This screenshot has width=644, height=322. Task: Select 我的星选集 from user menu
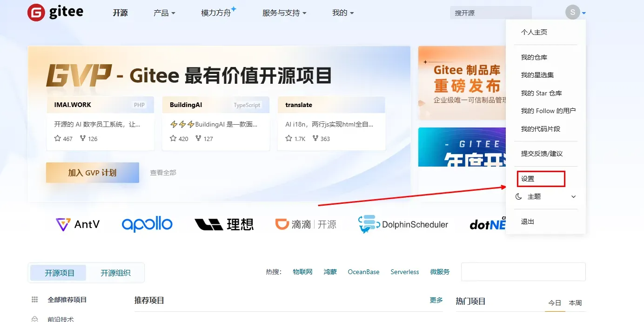[x=537, y=75]
